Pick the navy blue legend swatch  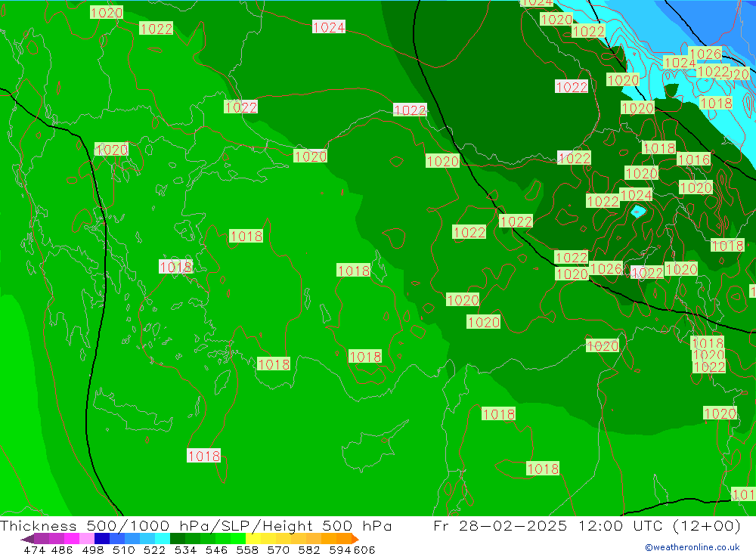pos(102,538)
